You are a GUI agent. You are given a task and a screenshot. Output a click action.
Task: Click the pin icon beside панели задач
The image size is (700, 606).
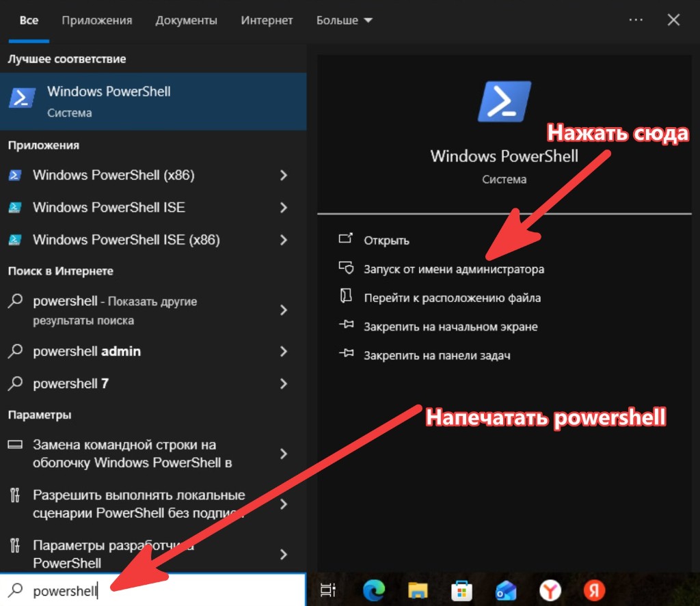346,353
